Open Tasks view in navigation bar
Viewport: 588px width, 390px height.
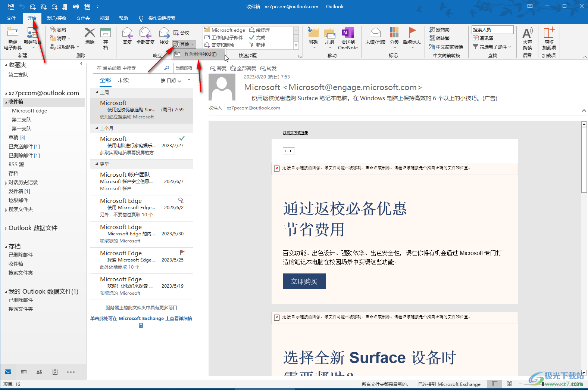[x=55, y=372]
